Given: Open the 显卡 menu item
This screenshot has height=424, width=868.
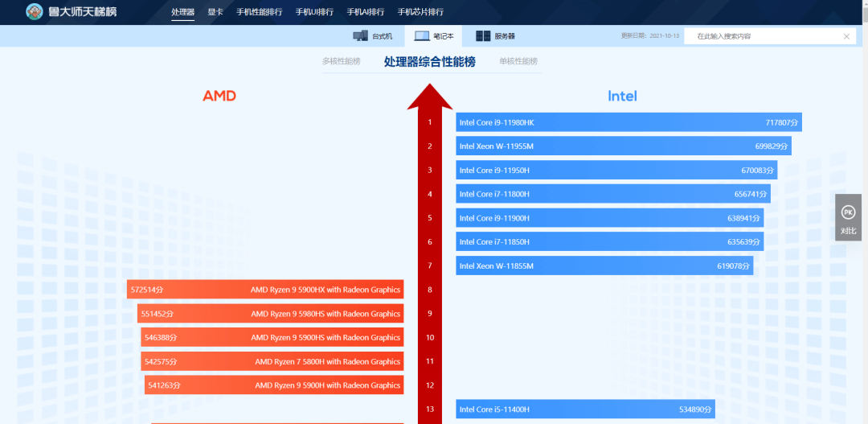Looking at the screenshot, I should click(x=215, y=12).
